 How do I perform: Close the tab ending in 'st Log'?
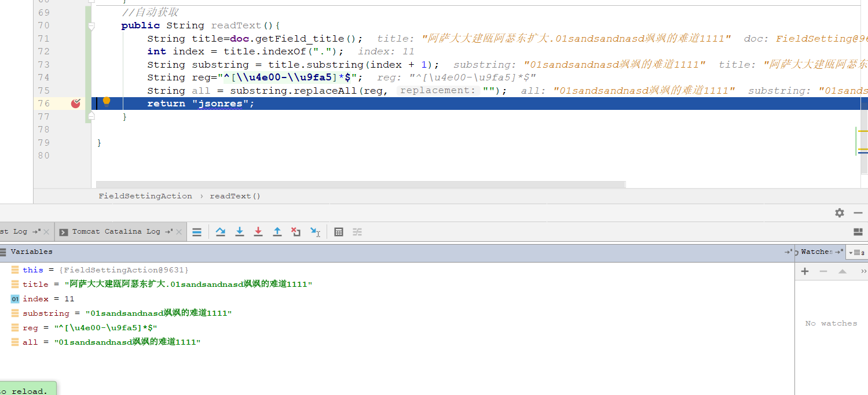click(46, 232)
